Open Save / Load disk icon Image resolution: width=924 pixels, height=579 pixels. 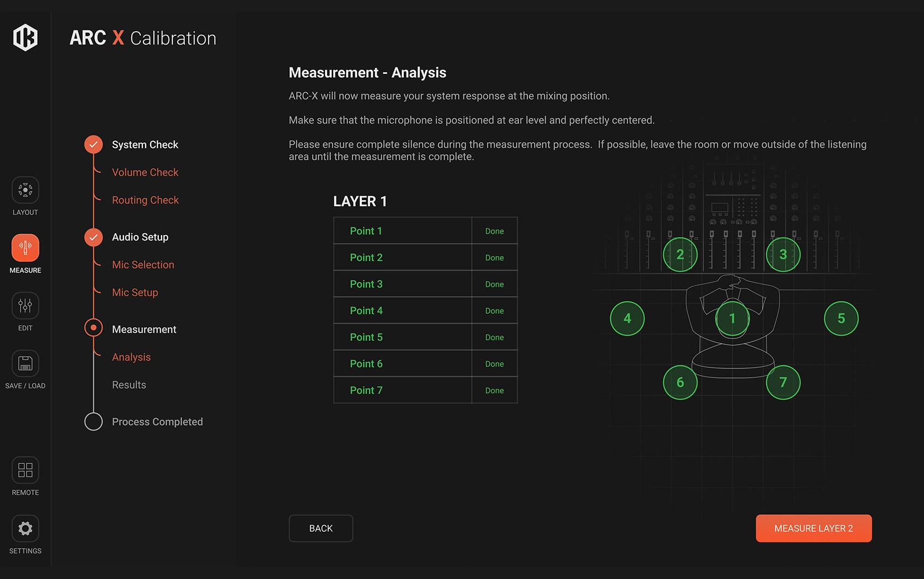tap(25, 363)
